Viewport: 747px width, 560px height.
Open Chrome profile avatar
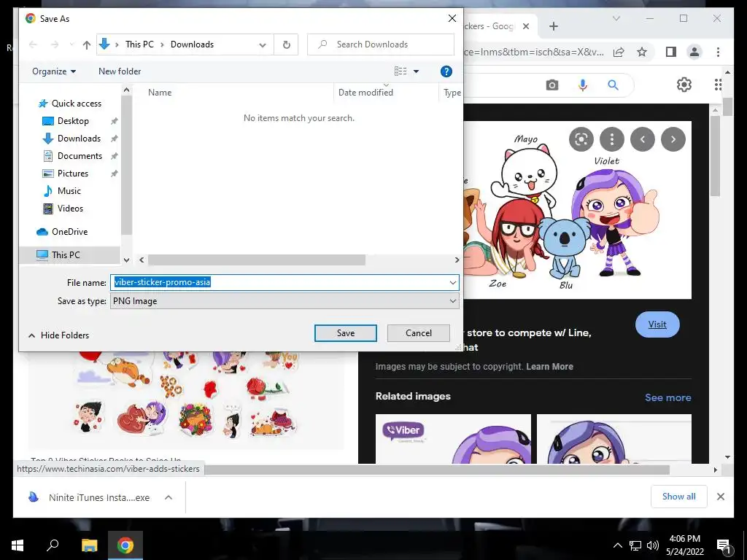tap(694, 52)
